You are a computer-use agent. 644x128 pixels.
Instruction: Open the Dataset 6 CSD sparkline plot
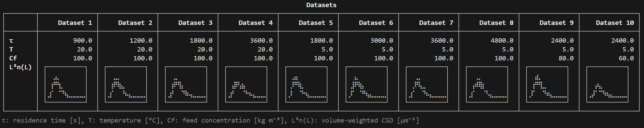(367, 84)
